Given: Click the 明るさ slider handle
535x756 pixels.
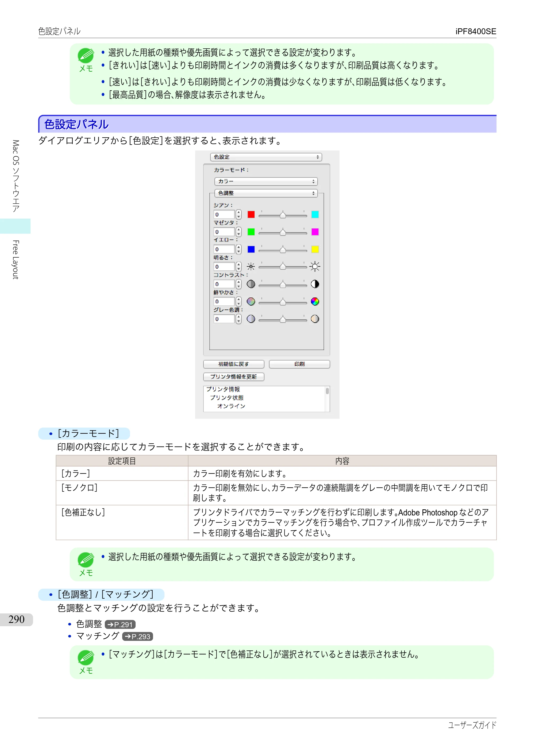Looking at the screenshot, I should [x=283, y=267].
